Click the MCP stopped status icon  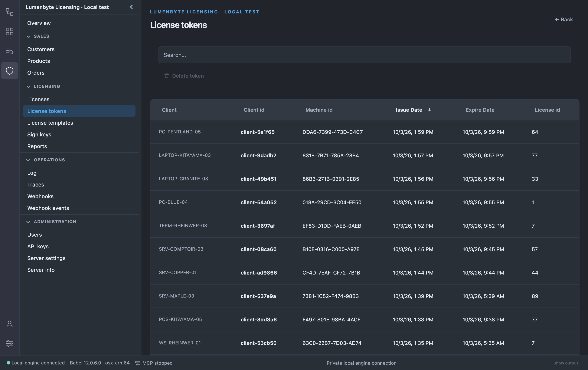pyautogui.click(x=138, y=363)
